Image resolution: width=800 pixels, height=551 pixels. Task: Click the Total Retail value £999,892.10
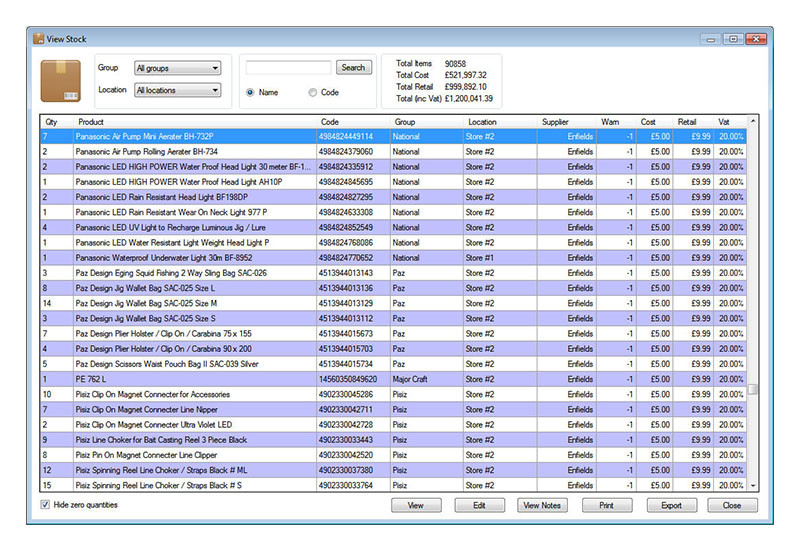466,87
